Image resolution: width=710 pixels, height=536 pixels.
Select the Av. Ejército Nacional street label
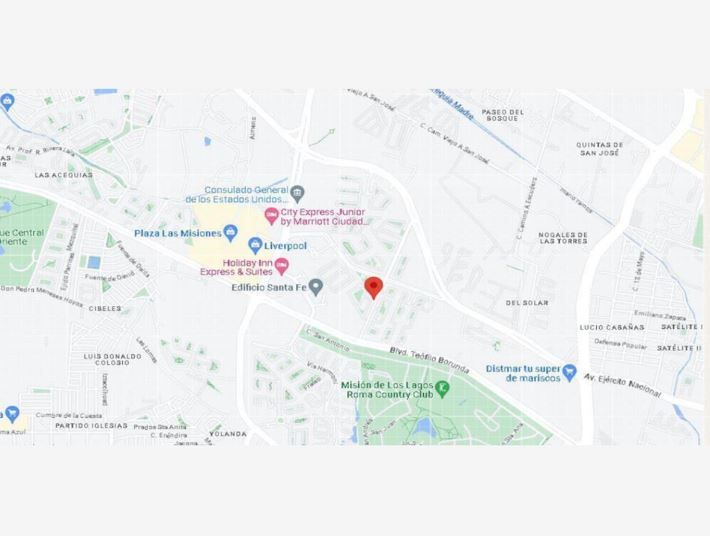pyautogui.click(x=622, y=386)
